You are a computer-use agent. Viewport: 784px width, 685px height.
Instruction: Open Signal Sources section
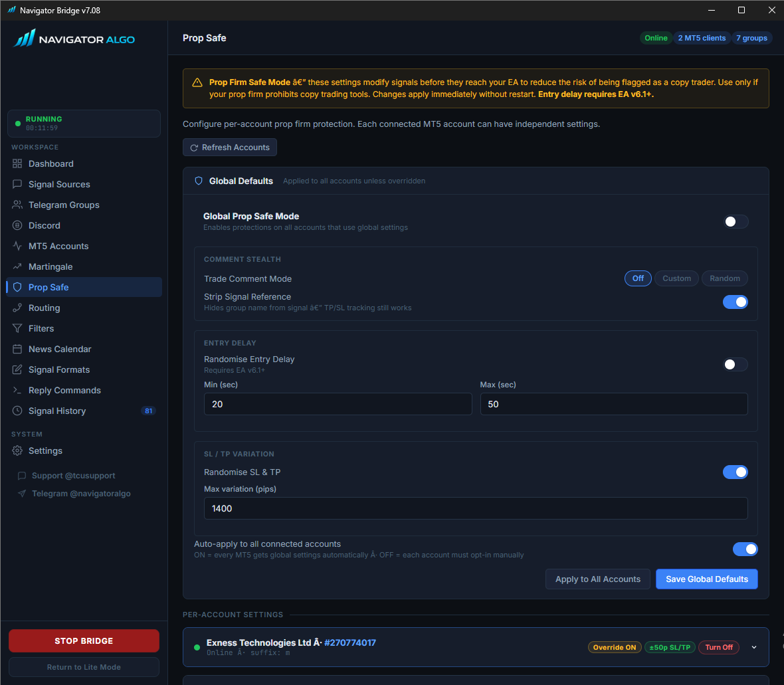point(84,184)
